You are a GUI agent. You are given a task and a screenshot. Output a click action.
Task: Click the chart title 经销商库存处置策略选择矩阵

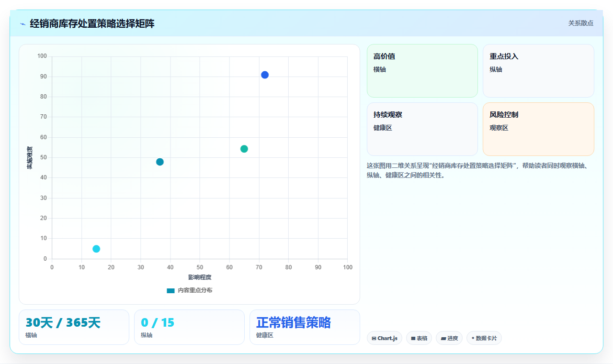[92, 23]
